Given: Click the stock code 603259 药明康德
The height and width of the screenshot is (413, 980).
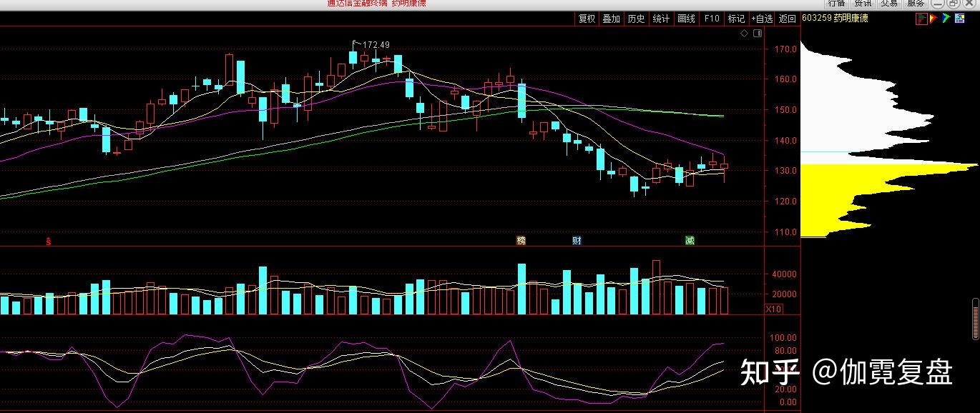Looking at the screenshot, I should coord(835,19).
